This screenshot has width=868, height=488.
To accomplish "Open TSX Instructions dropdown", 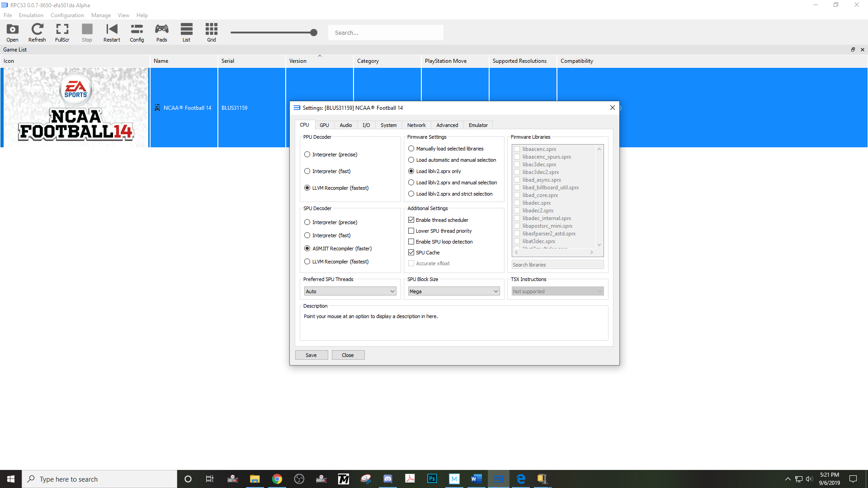I will pyautogui.click(x=557, y=291).
